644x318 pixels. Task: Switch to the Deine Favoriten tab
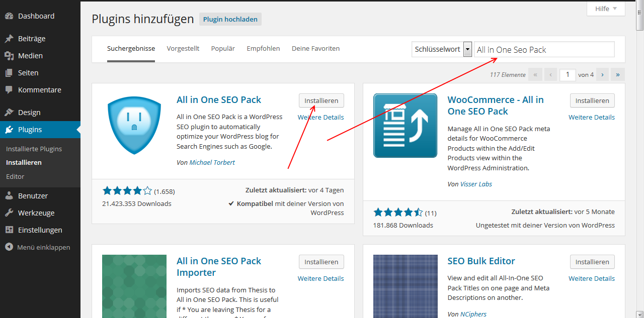point(315,48)
